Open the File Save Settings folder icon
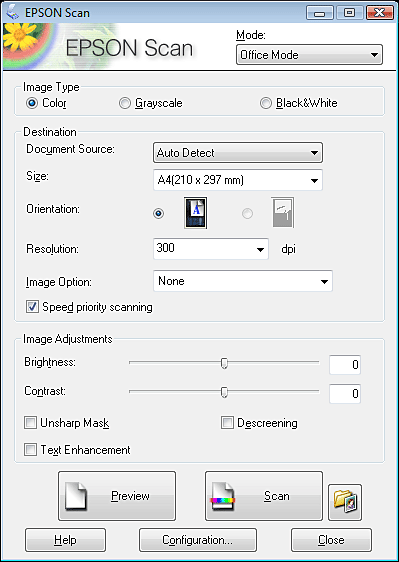This screenshot has height=562, width=399. click(345, 502)
